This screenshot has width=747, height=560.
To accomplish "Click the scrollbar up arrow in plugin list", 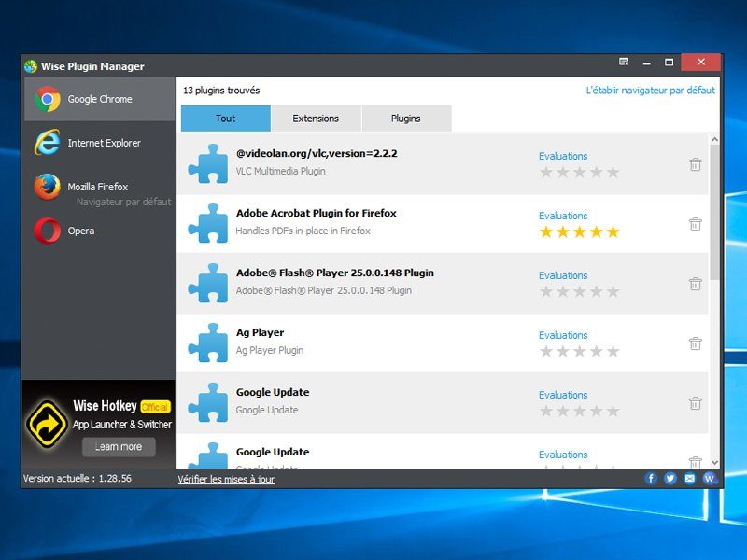I will (x=714, y=139).
